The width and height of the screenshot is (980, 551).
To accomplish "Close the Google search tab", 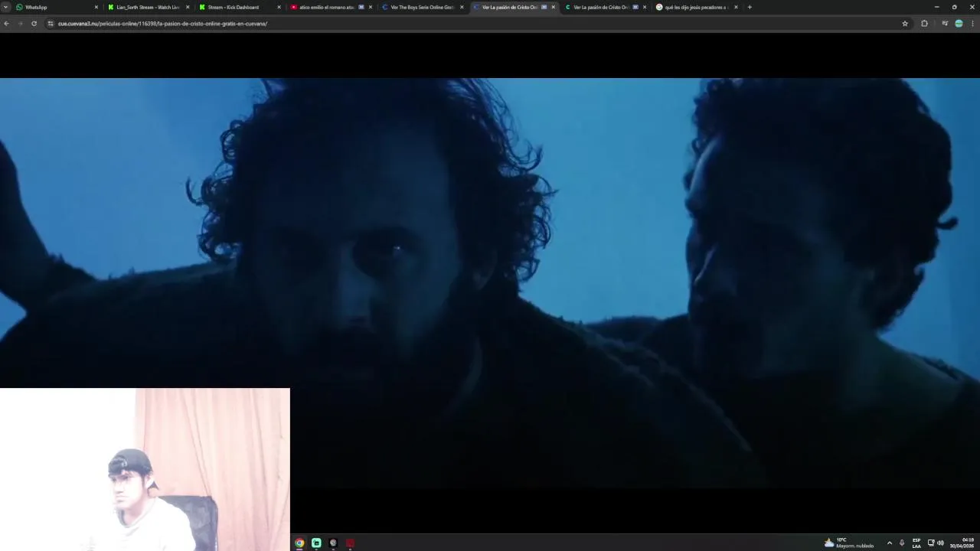I will click(736, 7).
